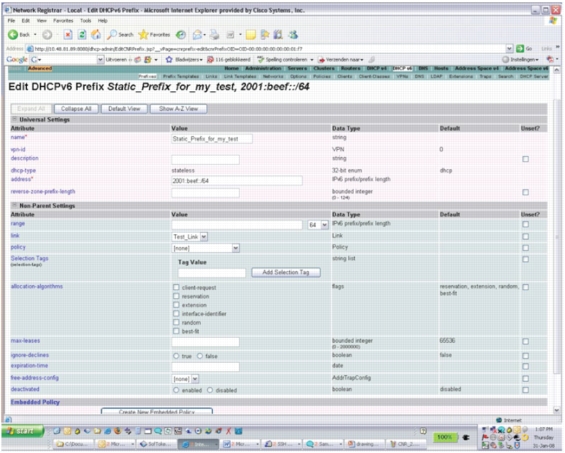Check the extension allocation algorithm
Screen dimensions: 565x453
click(x=176, y=305)
